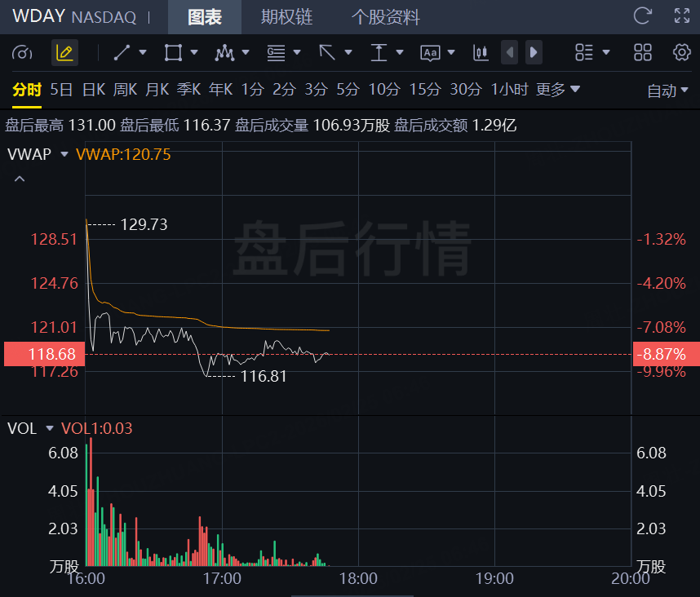Toggle the yellow pencil drawing mode
This screenshot has height=597, width=700.
[64, 53]
